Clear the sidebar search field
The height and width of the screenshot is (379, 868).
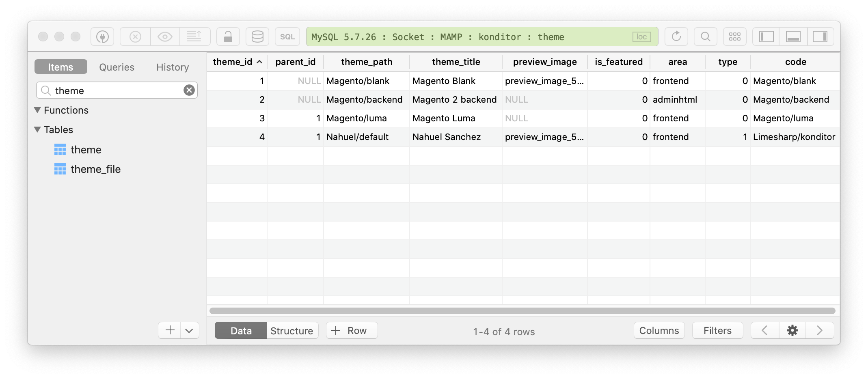(x=189, y=90)
